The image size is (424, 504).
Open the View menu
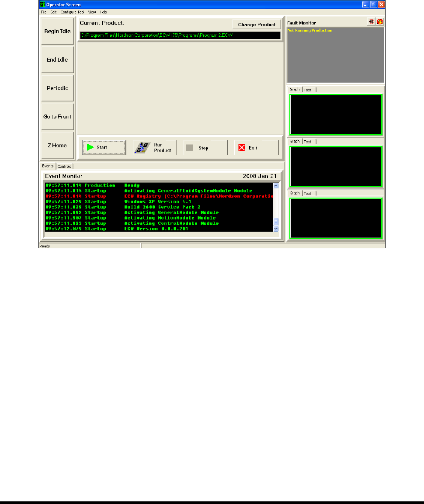tap(92, 12)
